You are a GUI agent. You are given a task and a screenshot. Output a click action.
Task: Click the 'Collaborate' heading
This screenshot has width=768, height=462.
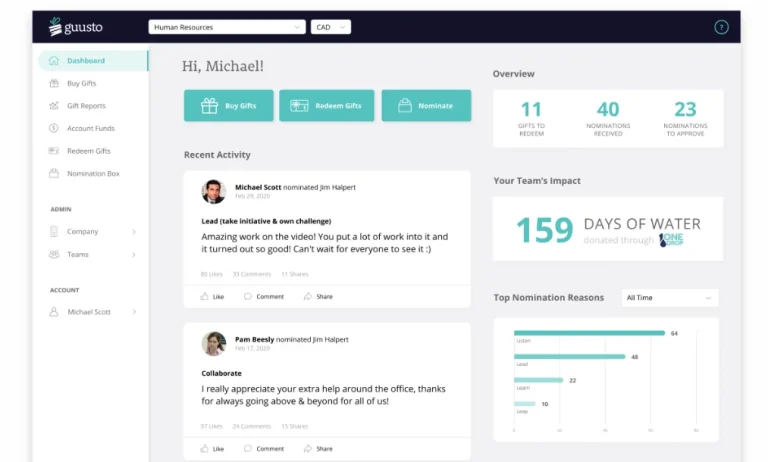tap(221, 373)
